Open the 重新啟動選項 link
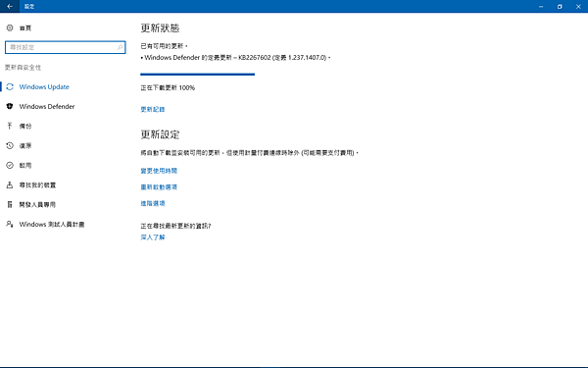 159,187
